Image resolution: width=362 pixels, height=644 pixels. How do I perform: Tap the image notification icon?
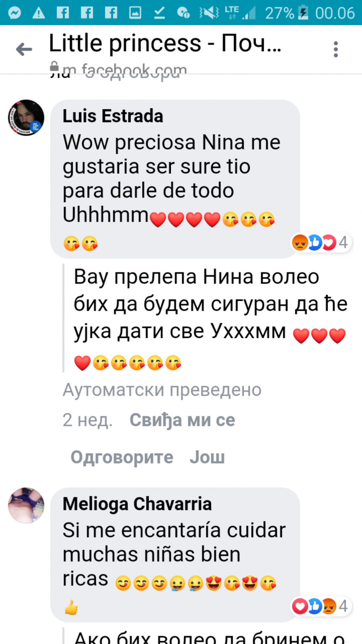point(135,13)
